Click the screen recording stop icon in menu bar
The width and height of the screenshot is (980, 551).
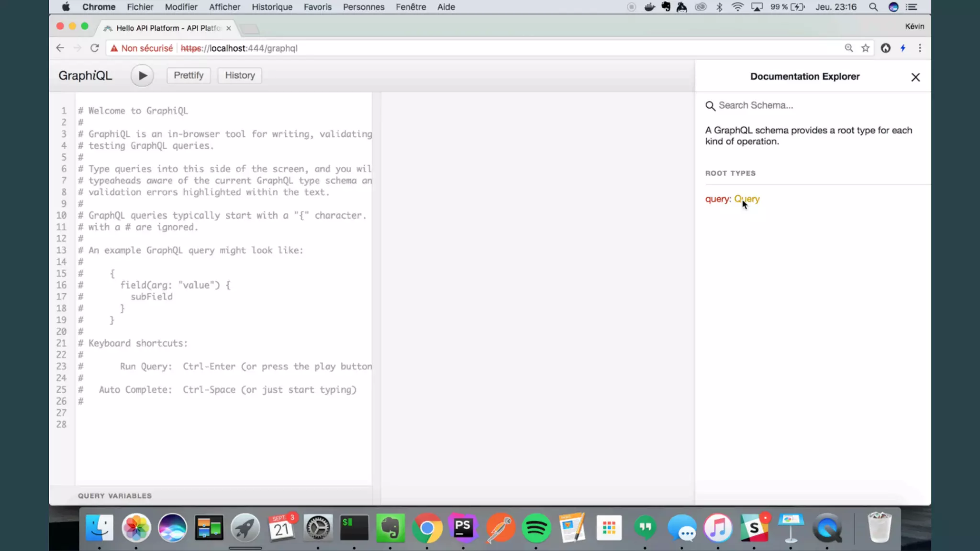(x=631, y=7)
